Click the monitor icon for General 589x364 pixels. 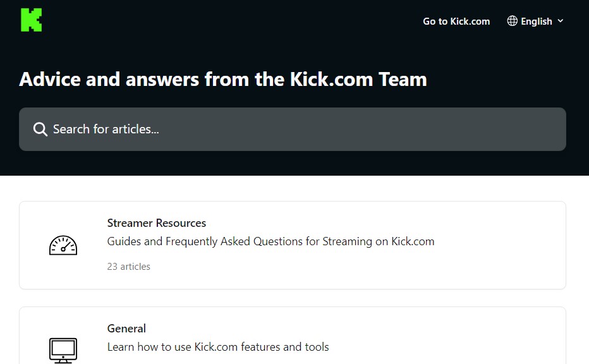point(63,349)
